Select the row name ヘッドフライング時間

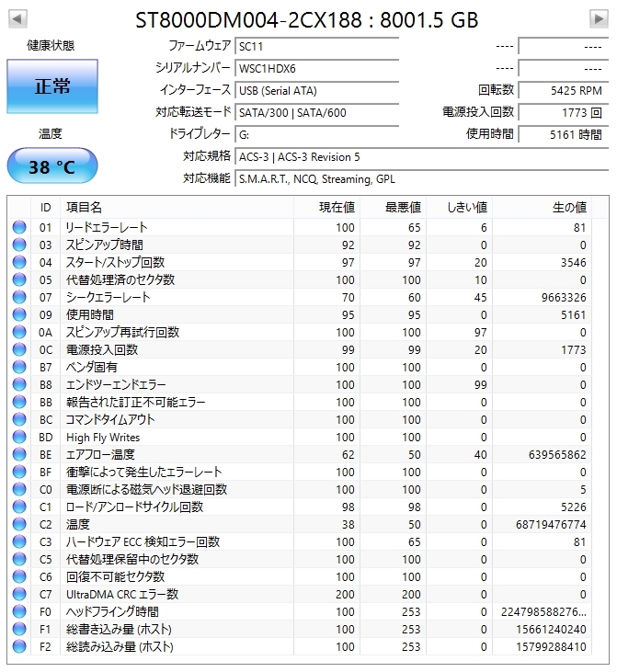112,612
